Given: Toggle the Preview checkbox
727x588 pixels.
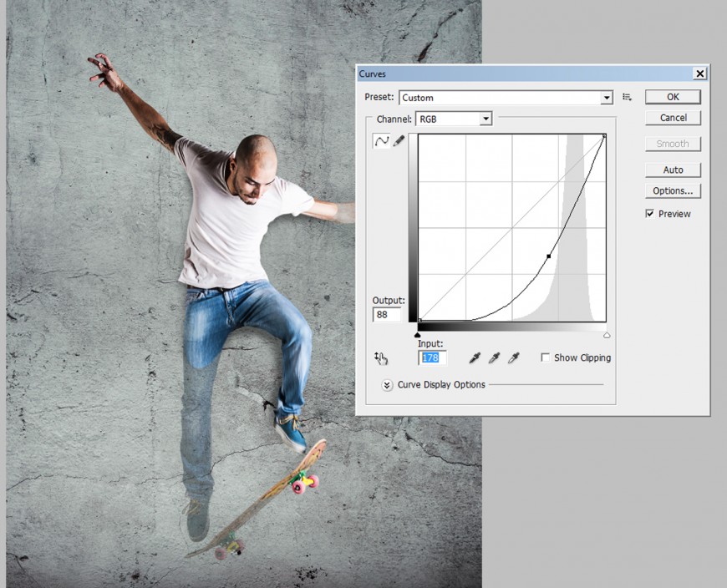Looking at the screenshot, I should 650,214.
